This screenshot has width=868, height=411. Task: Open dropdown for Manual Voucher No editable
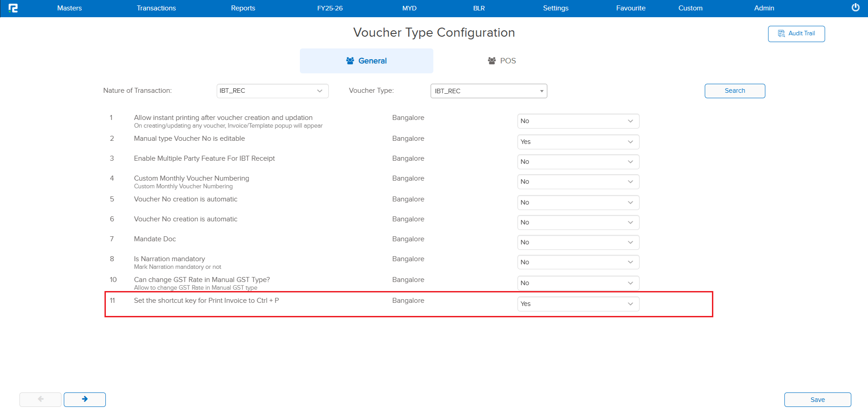click(x=578, y=142)
